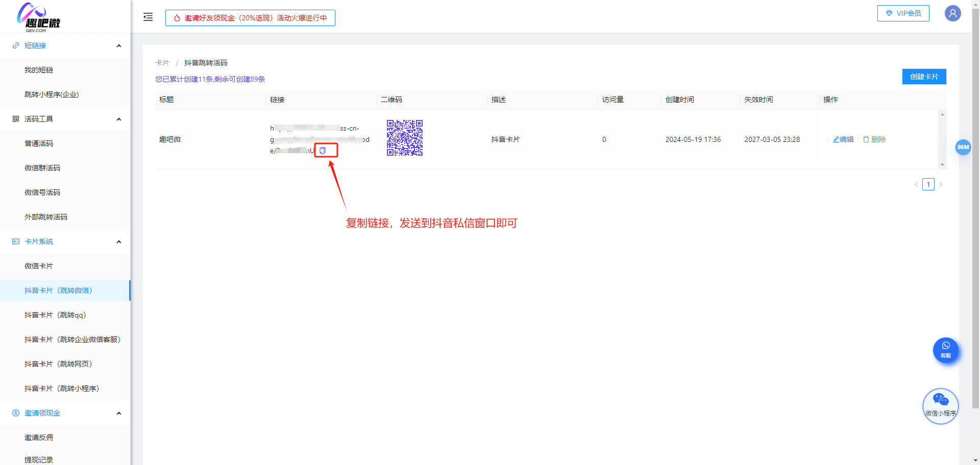Viewport: 980px width, 465px height.
Task: Click the 创建卡片 button
Action: [924, 77]
